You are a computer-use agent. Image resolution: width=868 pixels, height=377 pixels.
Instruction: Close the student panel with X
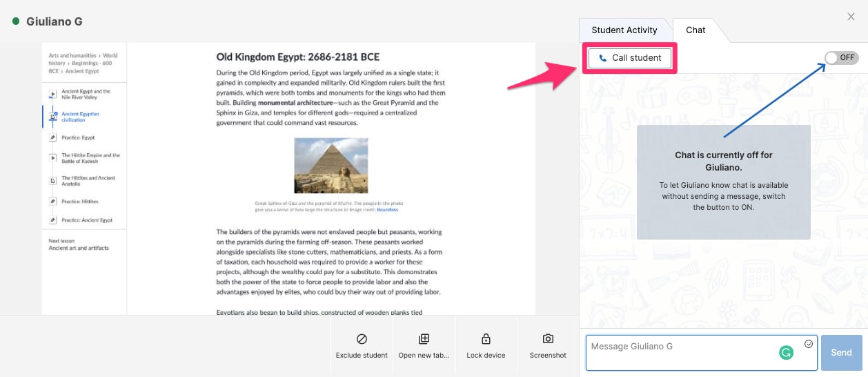tap(851, 17)
